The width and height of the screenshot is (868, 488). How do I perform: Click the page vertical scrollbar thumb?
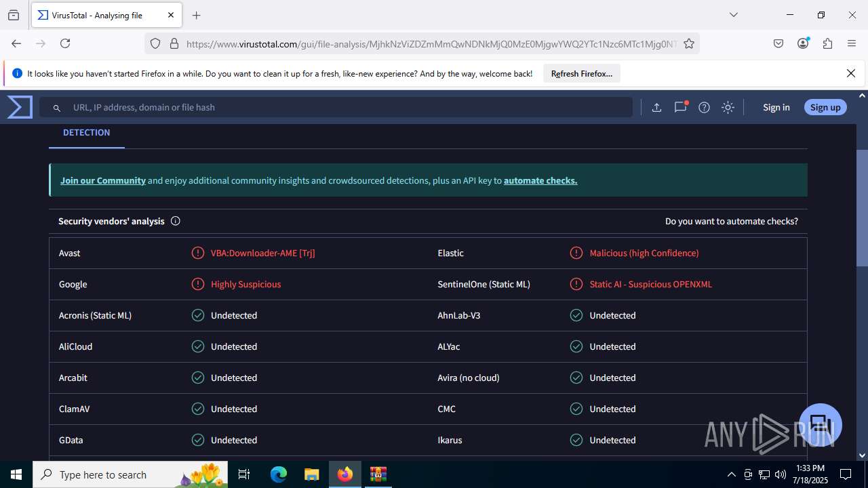click(x=862, y=207)
